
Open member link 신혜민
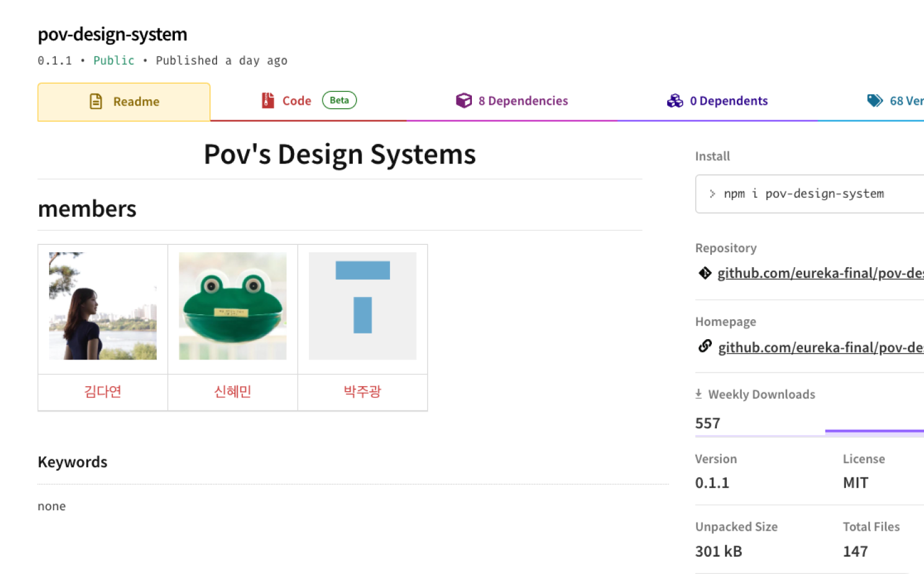pyautogui.click(x=233, y=392)
